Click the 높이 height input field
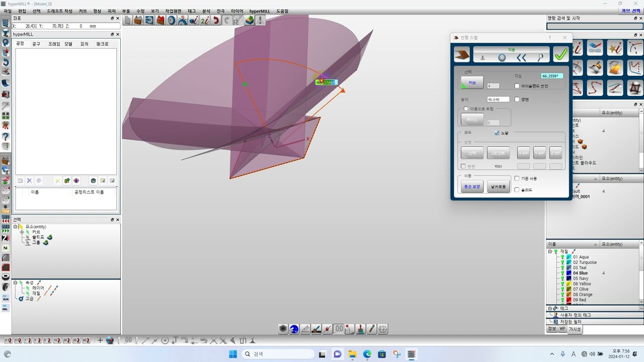The image size is (644, 362). 498,100
